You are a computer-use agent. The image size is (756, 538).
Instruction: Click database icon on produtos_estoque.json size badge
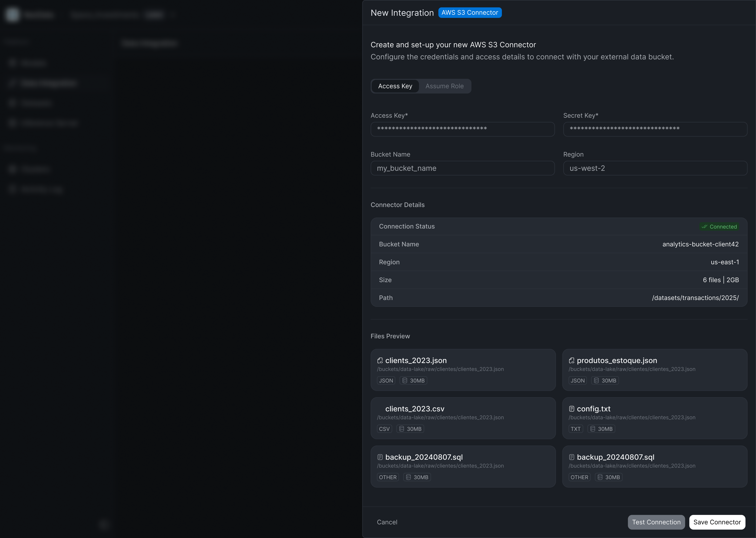[597, 381]
